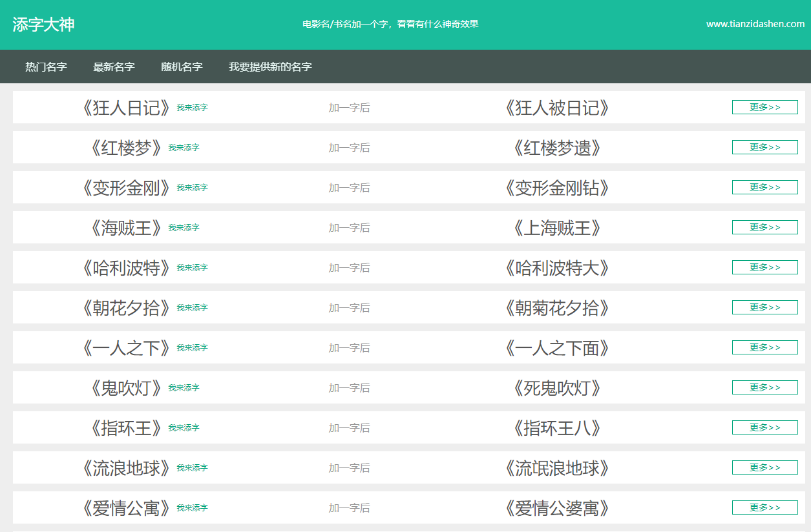Select the original title 《哈利波特》
Screen dimensions: 811x532
click(127, 268)
